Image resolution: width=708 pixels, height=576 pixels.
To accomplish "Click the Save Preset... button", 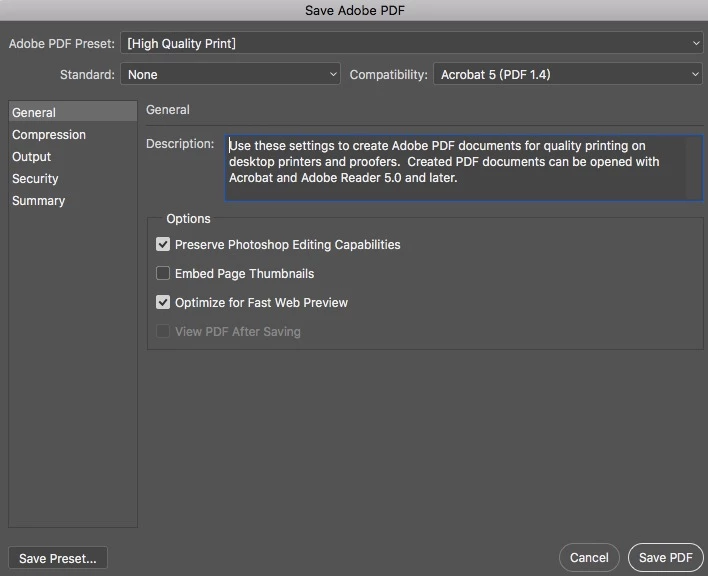I will click(x=58, y=558).
